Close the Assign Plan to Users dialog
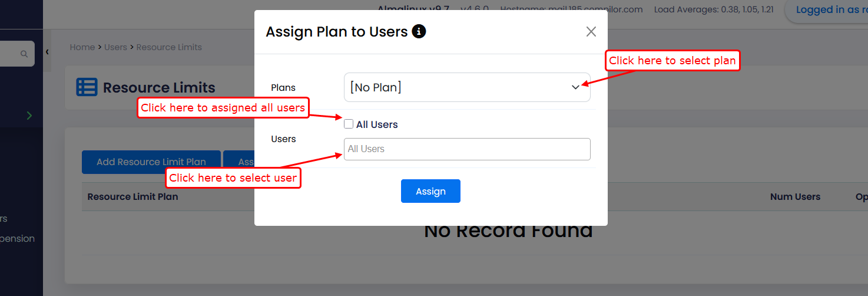Screen dimensions: 868x296 pyautogui.click(x=591, y=32)
